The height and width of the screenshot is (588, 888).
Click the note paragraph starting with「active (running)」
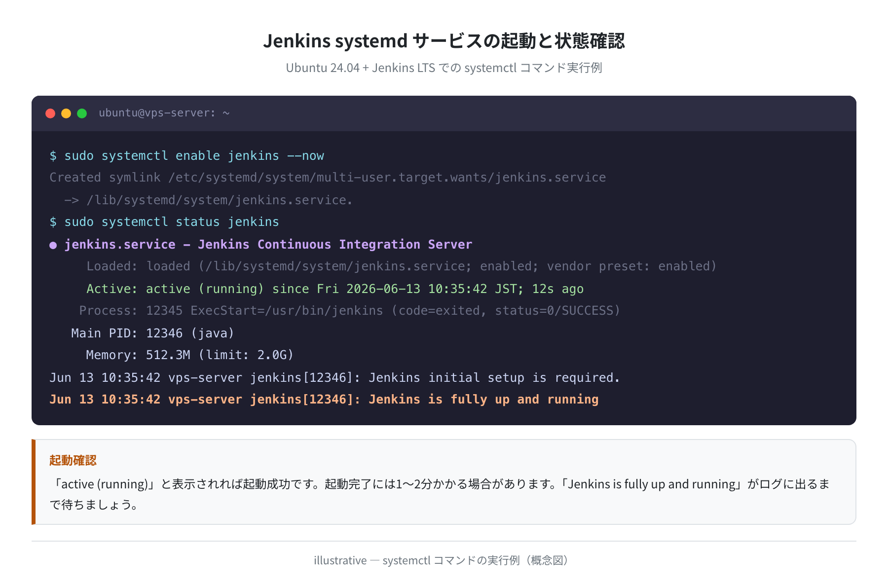point(440,494)
